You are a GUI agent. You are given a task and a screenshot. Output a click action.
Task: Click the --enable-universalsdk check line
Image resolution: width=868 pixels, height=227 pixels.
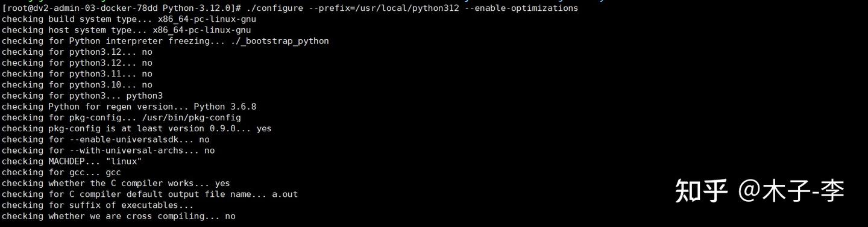pos(105,139)
